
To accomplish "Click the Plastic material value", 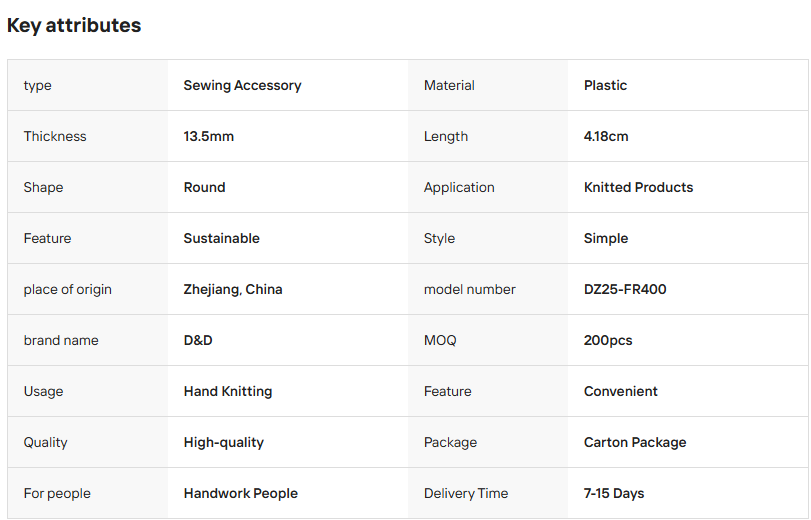I will tap(605, 85).
